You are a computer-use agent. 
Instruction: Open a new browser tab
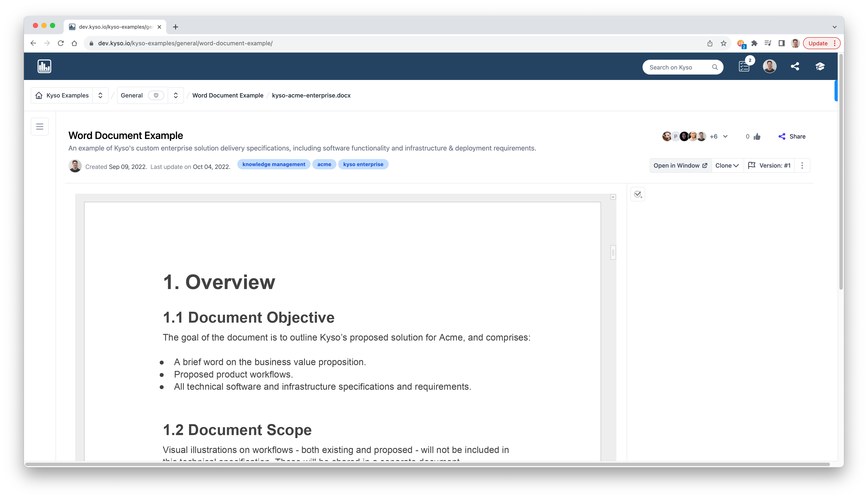pyautogui.click(x=176, y=27)
